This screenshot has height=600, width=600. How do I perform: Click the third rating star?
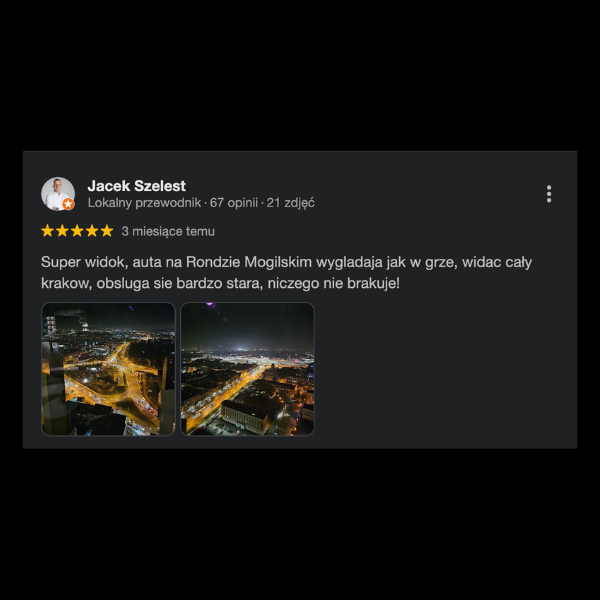tap(77, 231)
